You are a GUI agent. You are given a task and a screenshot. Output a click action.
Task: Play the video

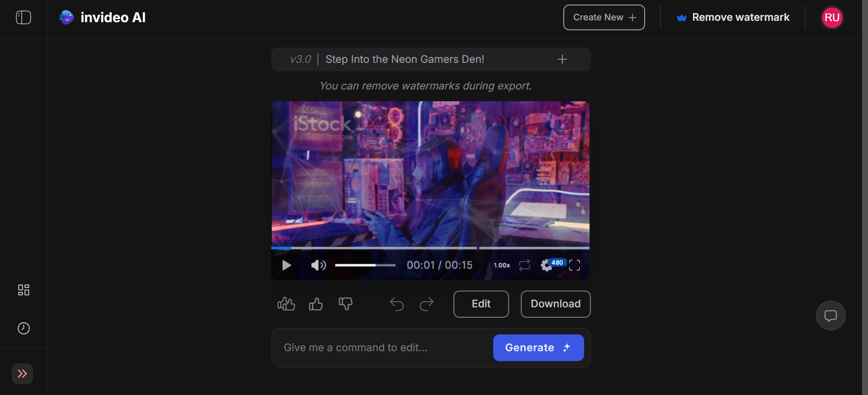coord(287,265)
